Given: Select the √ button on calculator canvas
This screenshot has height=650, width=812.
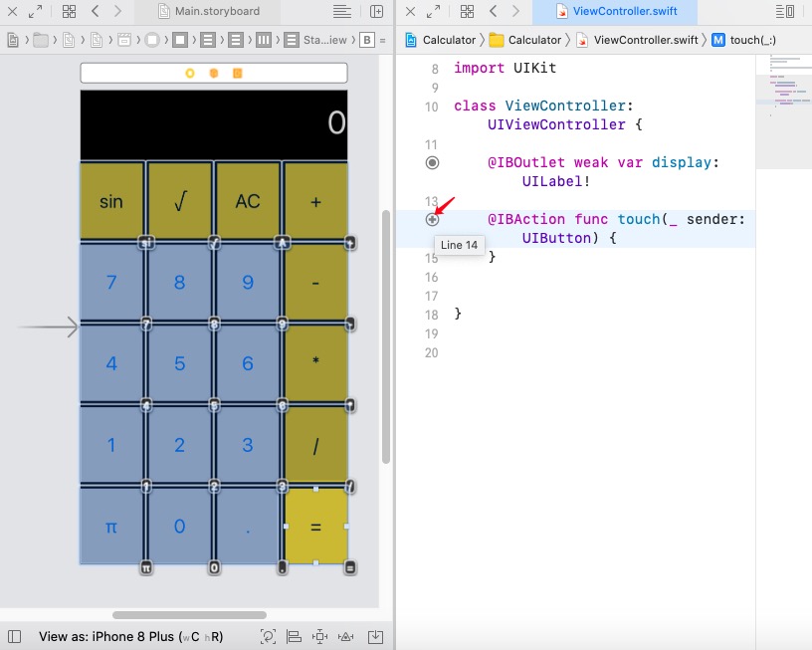Looking at the screenshot, I should click(x=180, y=200).
